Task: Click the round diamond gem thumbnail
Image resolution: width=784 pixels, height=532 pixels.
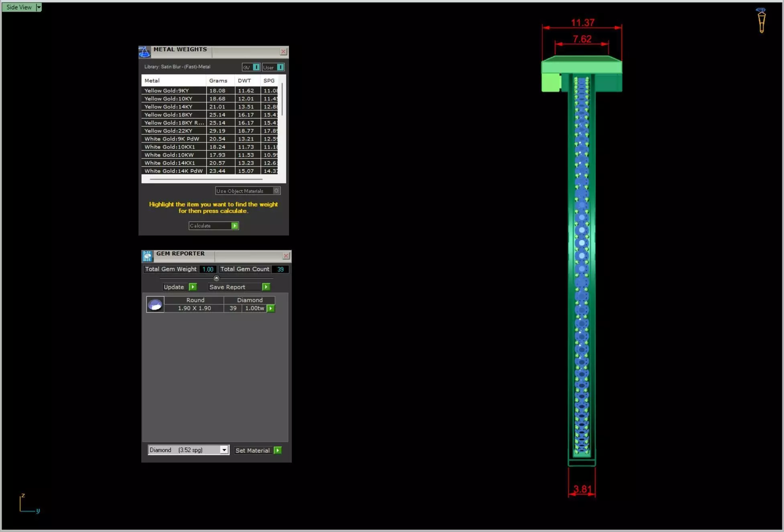Action: [155, 305]
